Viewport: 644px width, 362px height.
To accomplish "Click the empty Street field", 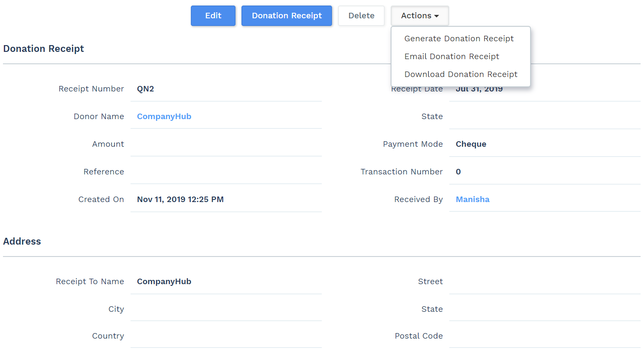I will [544, 282].
